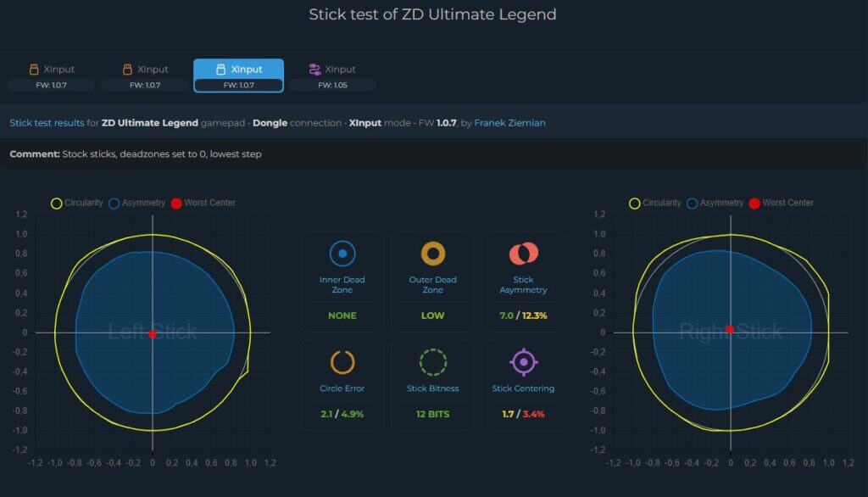The width and height of the screenshot is (868, 497).
Task: Click the 7.0 / 12.3% asymmetry value
Action: 523,316
